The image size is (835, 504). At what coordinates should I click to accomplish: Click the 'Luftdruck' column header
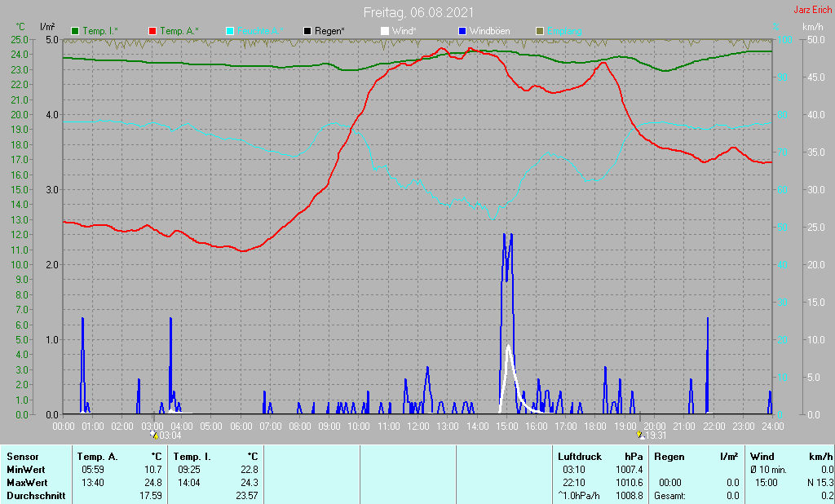[x=580, y=457]
